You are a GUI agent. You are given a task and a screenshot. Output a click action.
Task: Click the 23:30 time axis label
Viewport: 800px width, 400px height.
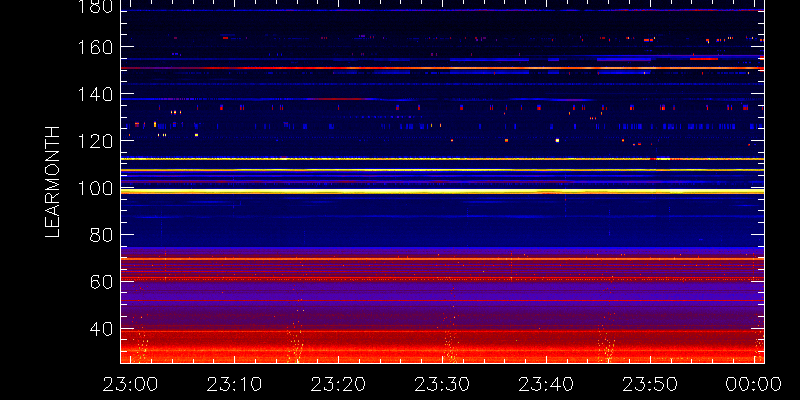442,384
